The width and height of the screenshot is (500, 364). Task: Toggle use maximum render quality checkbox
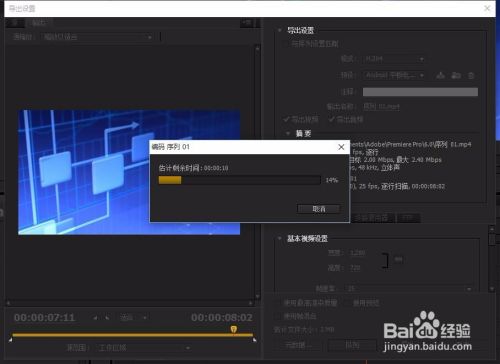click(x=278, y=303)
